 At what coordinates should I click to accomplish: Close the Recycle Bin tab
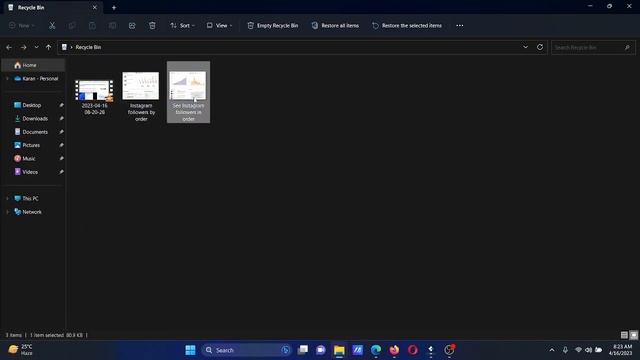click(95, 7)
